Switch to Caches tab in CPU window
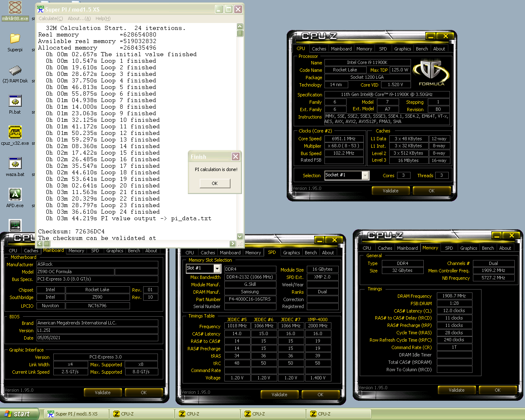 [x=319, y=49]
